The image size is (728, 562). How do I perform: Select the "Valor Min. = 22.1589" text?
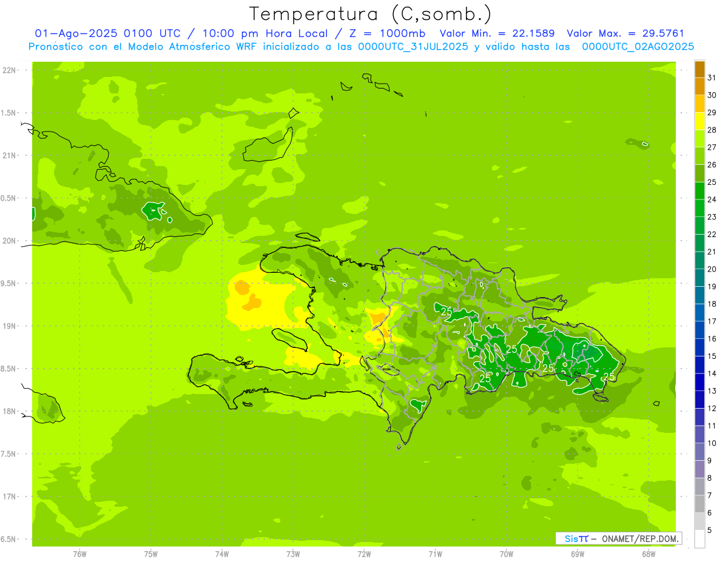pyautogui.click(x=497, y=33)
